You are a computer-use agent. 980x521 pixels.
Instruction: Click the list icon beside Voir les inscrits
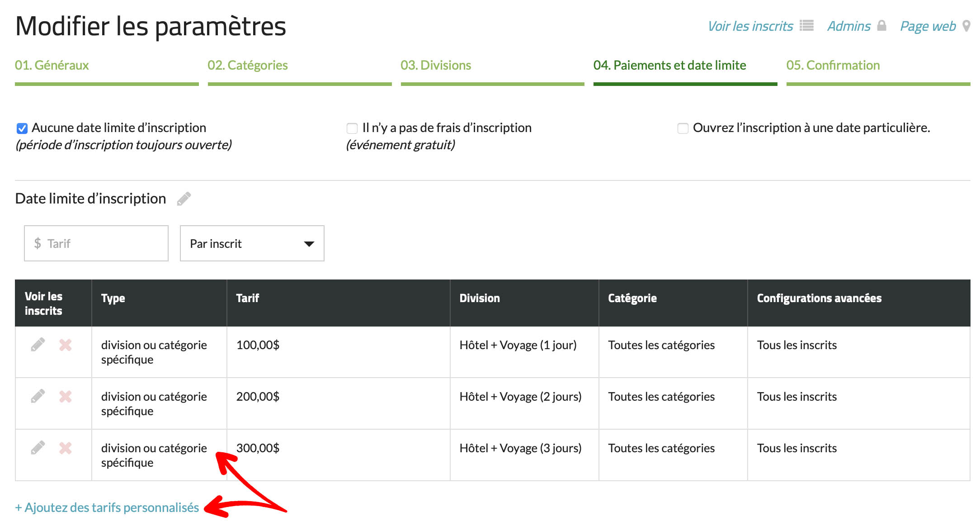[806, 26]
